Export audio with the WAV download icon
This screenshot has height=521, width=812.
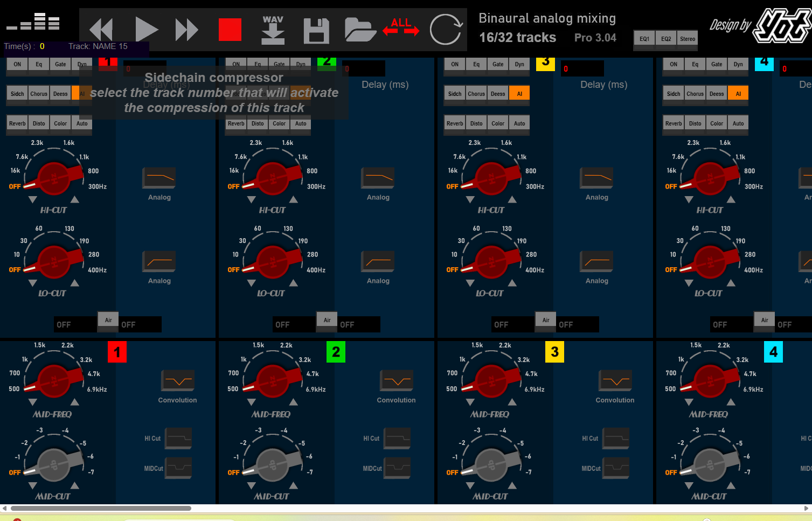(273, 30)
